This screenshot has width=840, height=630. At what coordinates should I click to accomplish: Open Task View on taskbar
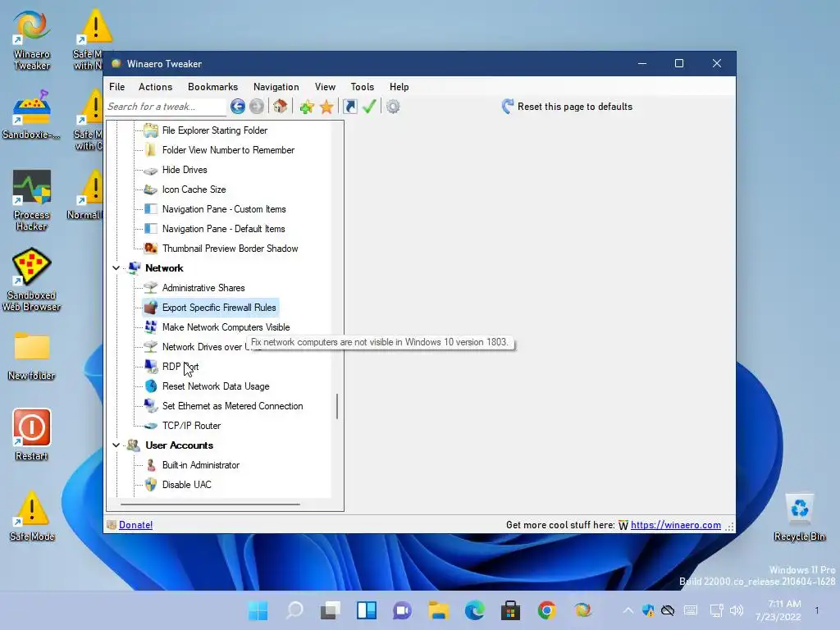coord(330,610)
